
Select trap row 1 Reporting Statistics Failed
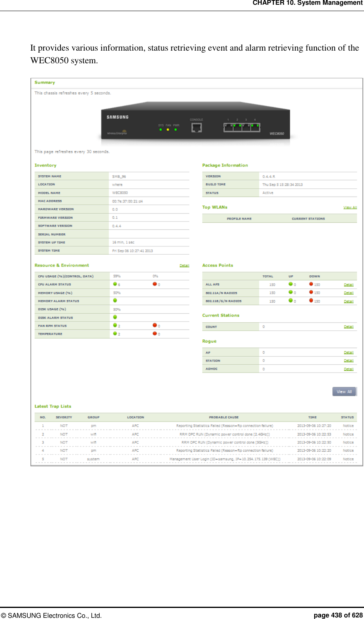click(196, 426)
